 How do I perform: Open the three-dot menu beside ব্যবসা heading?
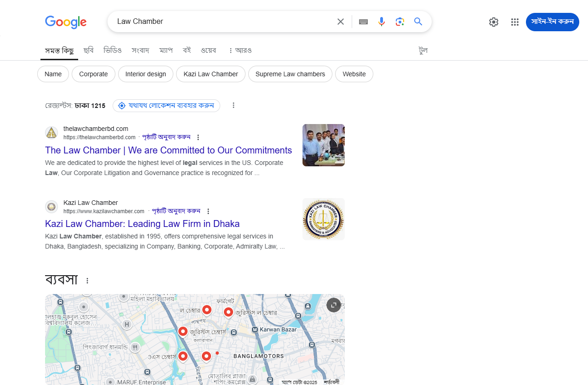87,281
